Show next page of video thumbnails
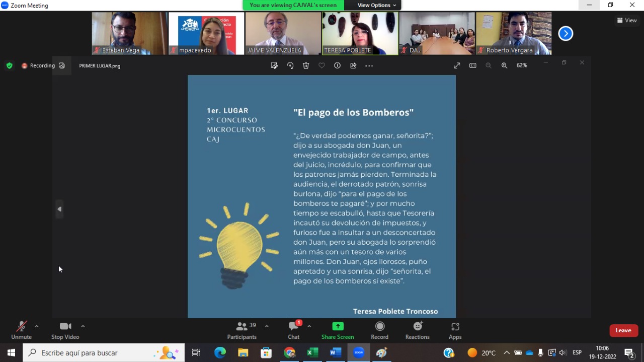This screenshot has height=362, width=644. (566, 34)
